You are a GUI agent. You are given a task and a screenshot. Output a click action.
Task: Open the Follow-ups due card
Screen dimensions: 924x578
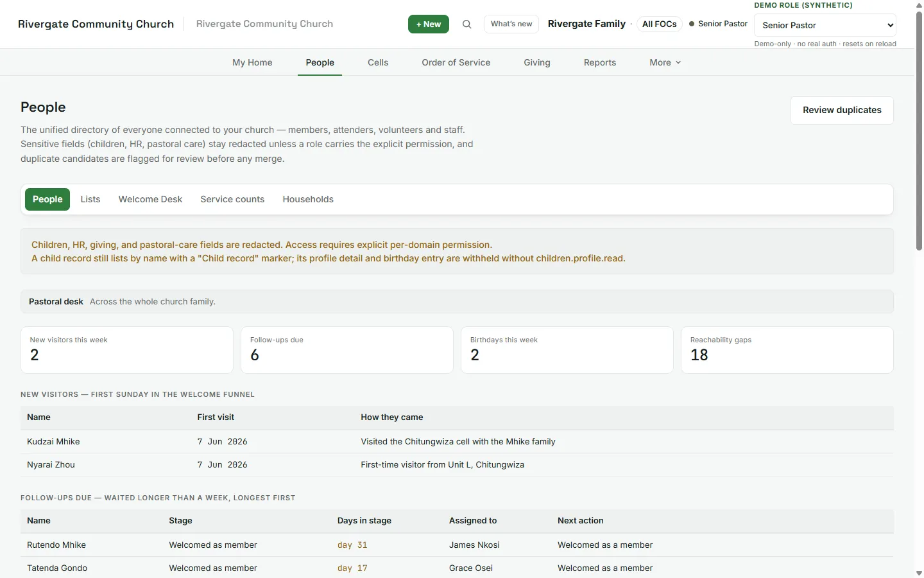pos(347,350)
